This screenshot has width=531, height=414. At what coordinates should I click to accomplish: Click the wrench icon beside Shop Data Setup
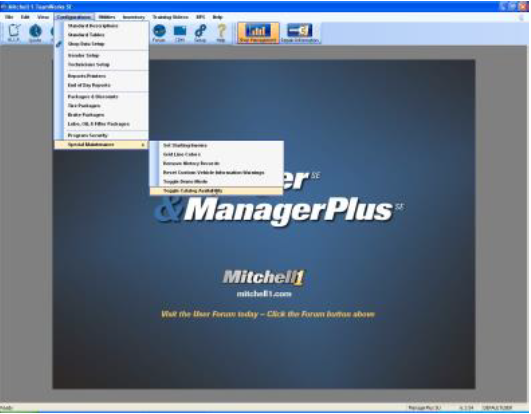tap(59, 44)
